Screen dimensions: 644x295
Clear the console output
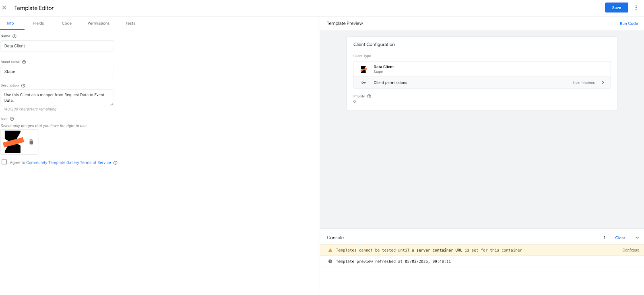(x=620, y=238)
